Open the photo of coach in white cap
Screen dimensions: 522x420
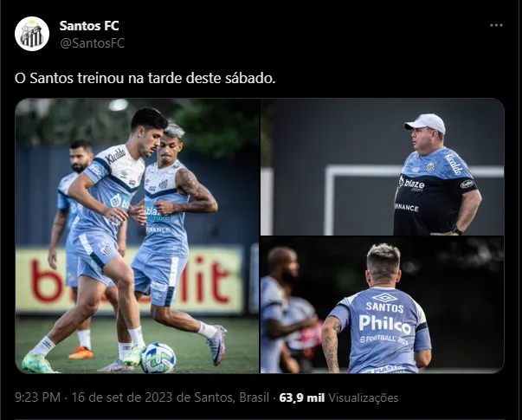coord(382,167)
